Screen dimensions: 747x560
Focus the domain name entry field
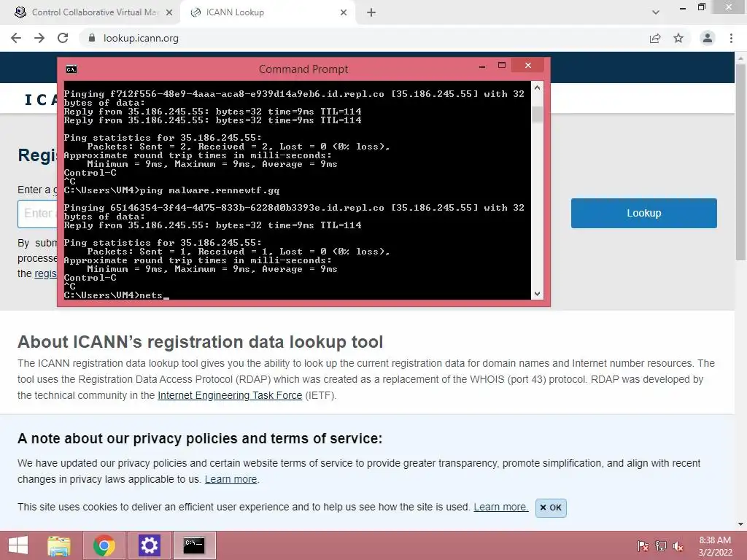pyautogui.click(x=37, y=214)
